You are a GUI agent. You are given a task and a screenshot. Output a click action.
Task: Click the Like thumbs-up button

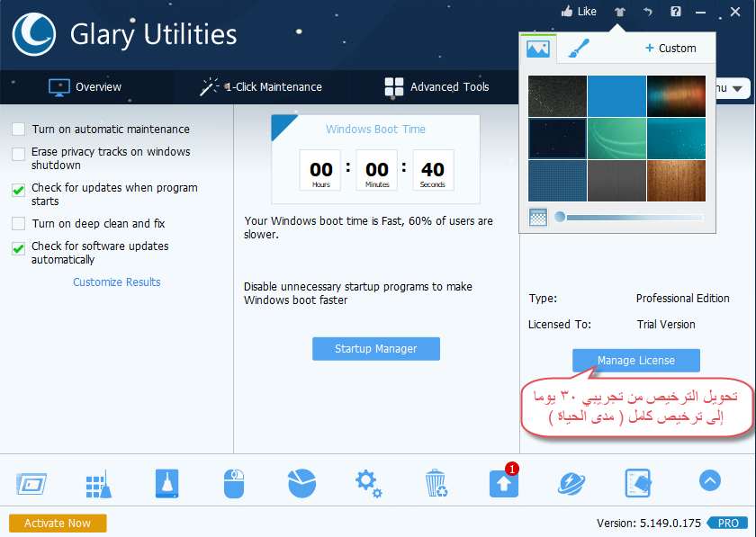click(x=579, y=11)
